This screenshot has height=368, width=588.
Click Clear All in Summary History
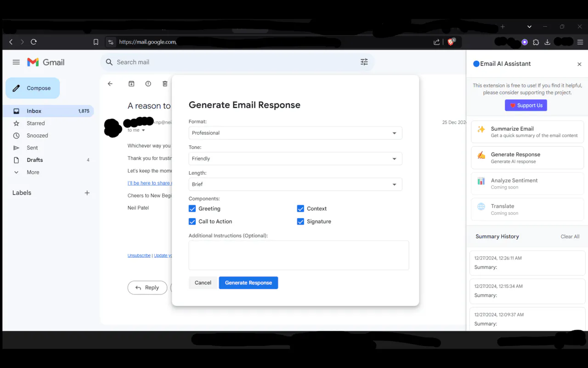[570, 236]
